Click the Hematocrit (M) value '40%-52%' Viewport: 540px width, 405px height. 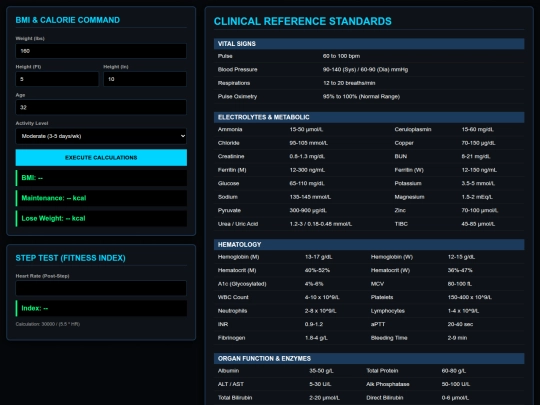pyautogui.click(x=317, y=270)
